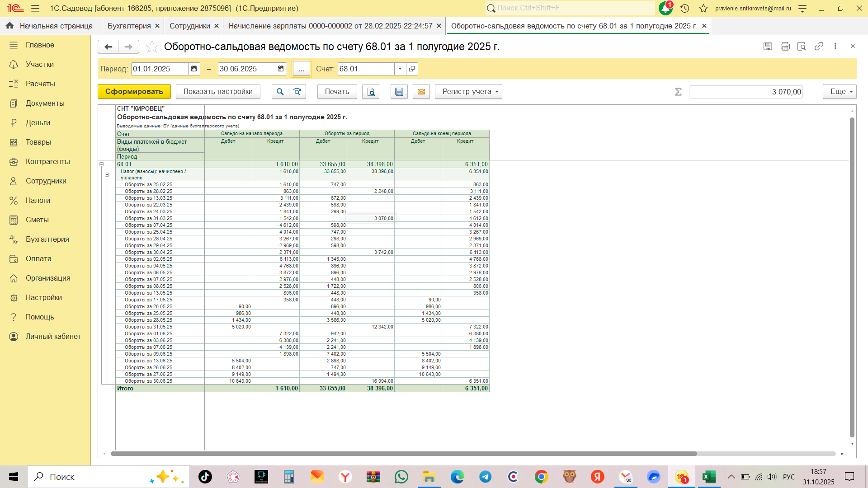This screenshot has width=868, height=488.
Task: Open Налоги section in the sidebar
Action: [x=38, y=200]
